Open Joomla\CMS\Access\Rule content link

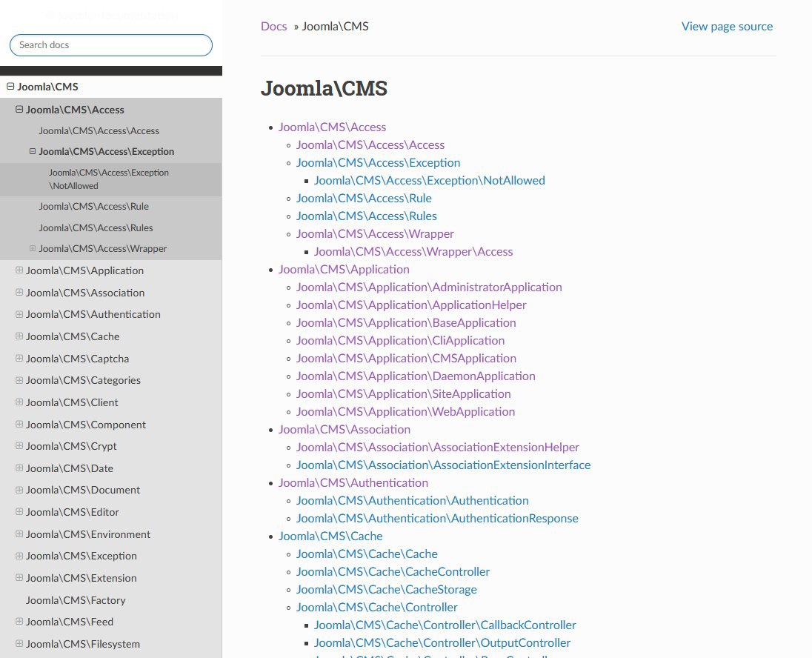364,198
